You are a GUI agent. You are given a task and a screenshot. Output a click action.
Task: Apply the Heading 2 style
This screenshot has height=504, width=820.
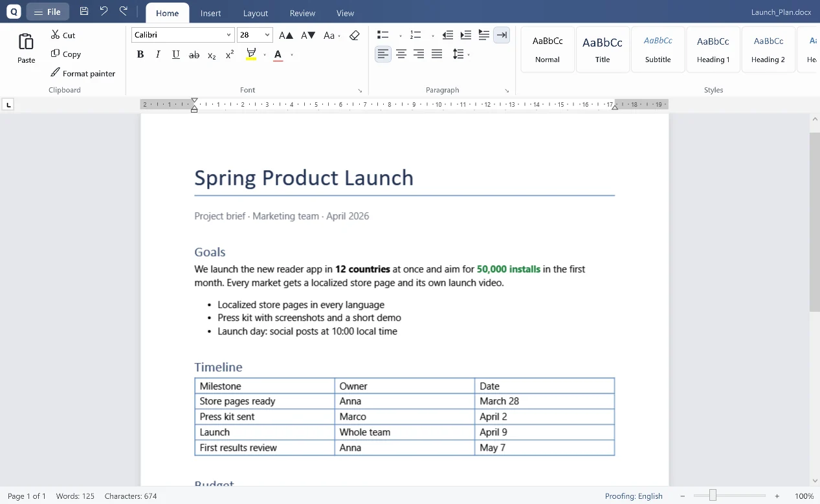768,49
